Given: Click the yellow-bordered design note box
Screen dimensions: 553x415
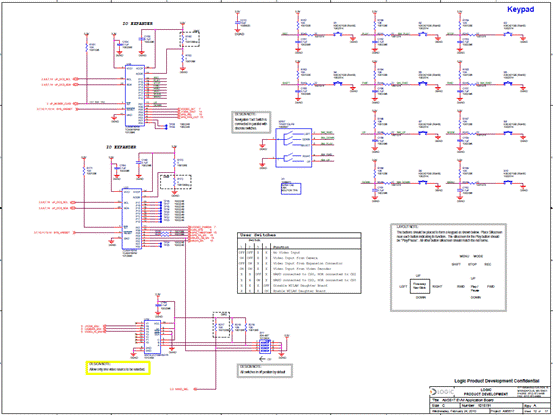Looking at the screenshot, I should (118, 368).
